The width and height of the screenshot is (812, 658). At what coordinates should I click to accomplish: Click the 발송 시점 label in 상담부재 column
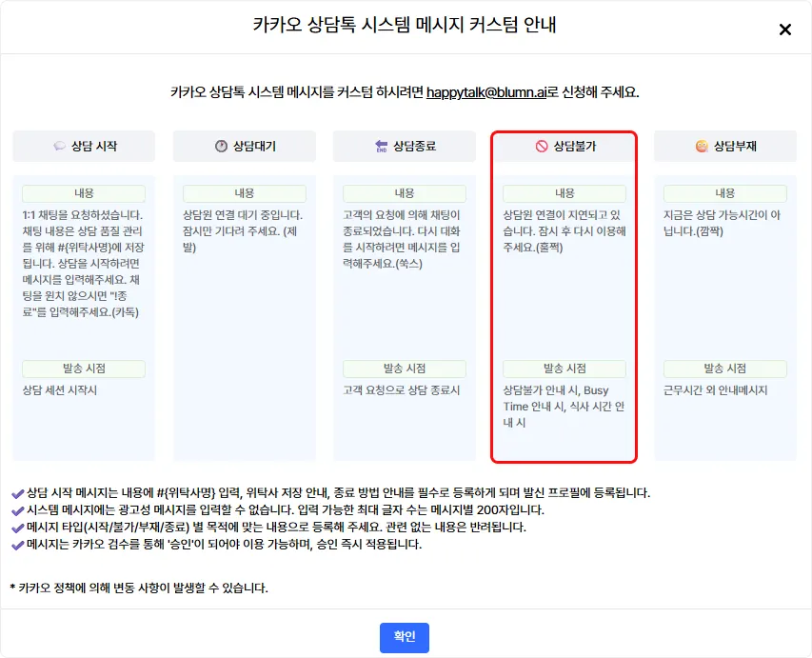click(x=725, y=369)
